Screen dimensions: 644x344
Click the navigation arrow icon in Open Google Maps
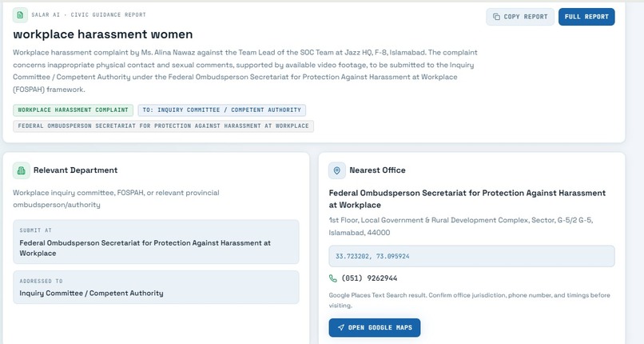[x=341, y=327]
